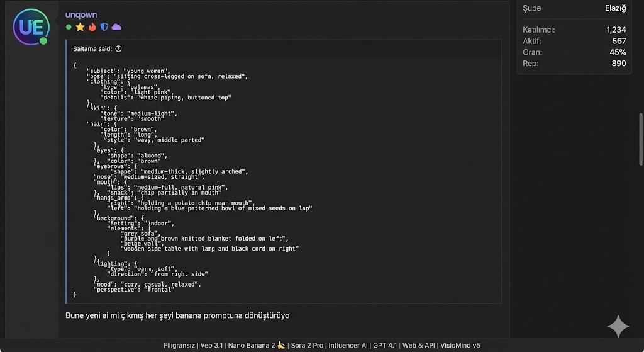
Task: Click the sparkle star icon at bottom right
Action: pyautogui.click(x=618, y=327)
